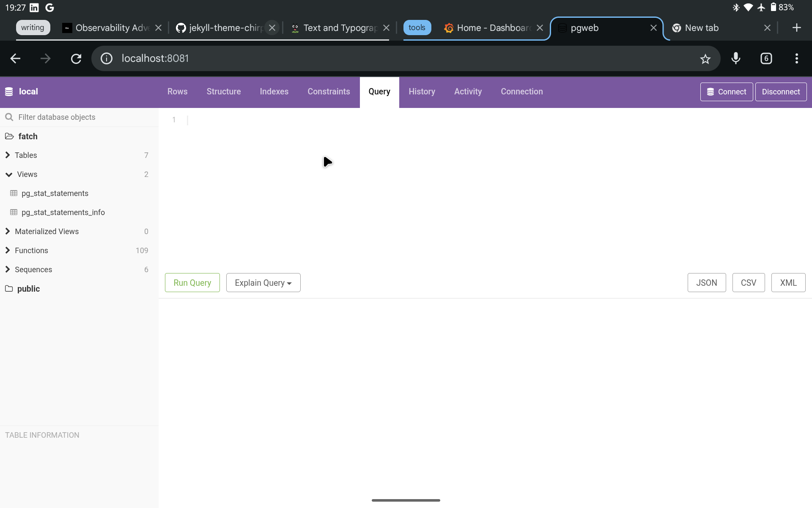Open the Explain Query dropdown
The image size is (812, 508).
263,283
